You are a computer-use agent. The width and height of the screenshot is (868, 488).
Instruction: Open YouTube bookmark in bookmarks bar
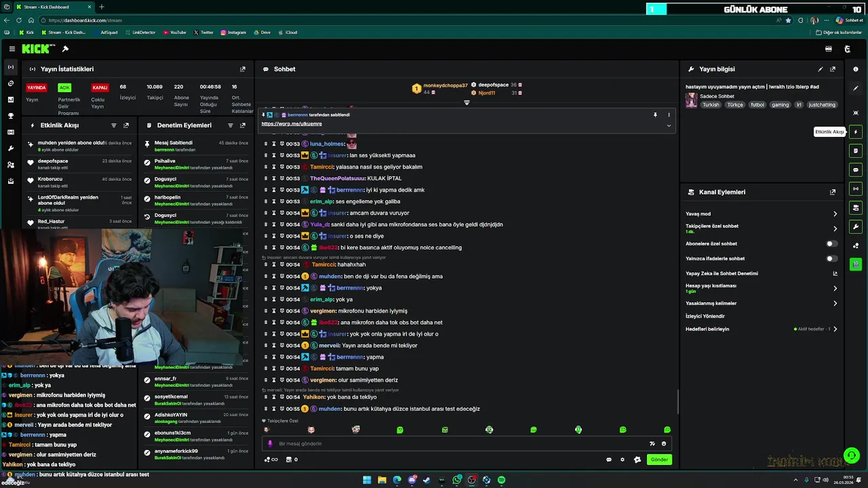(175, 33)
